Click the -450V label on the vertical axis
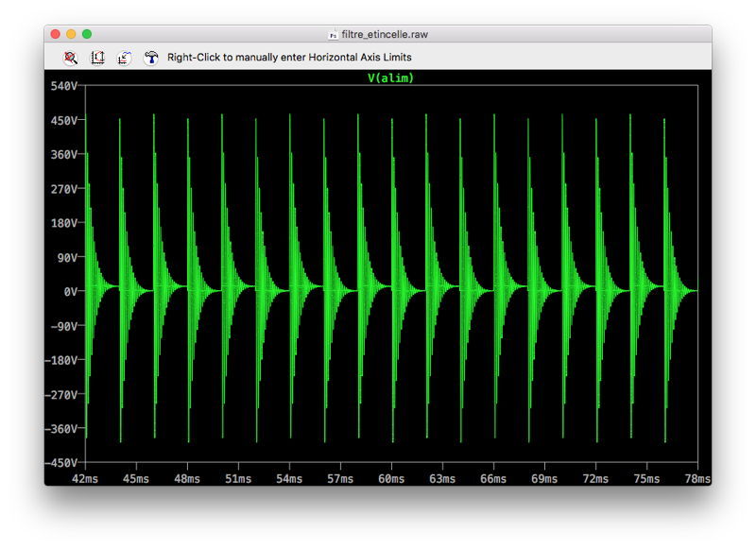Viewport: 756px width, 549px height. tap(60, 463)
